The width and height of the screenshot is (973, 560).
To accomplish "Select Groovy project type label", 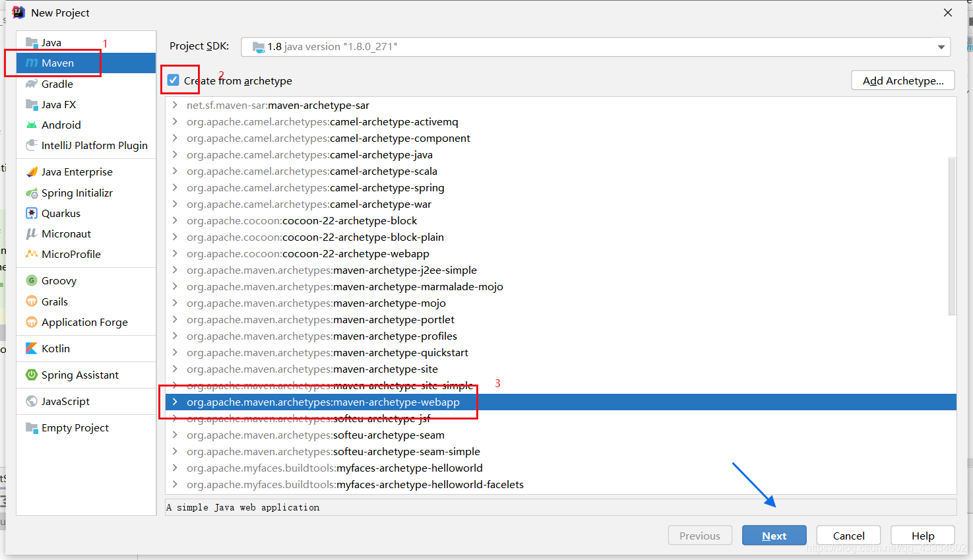I will pyautogui.click(x=59, y=280).
